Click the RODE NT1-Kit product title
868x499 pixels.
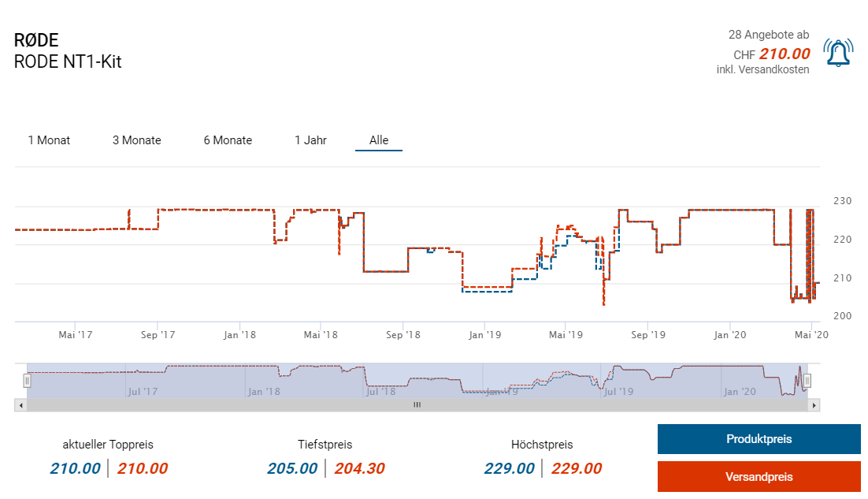(x=68, y=61)
